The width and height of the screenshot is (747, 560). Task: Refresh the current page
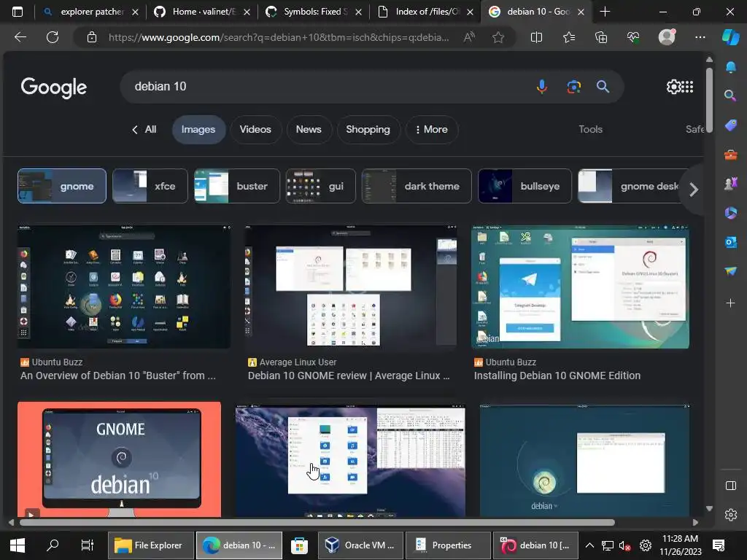click(53, 37)
